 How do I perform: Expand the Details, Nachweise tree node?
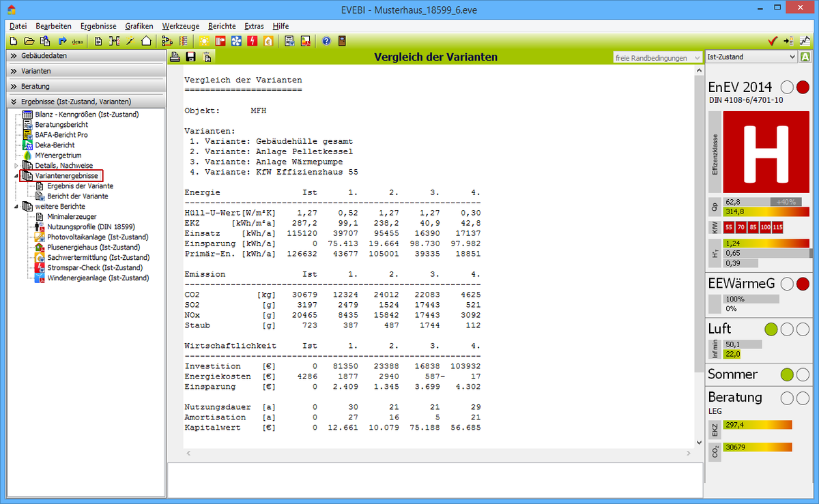click(17, 166)
